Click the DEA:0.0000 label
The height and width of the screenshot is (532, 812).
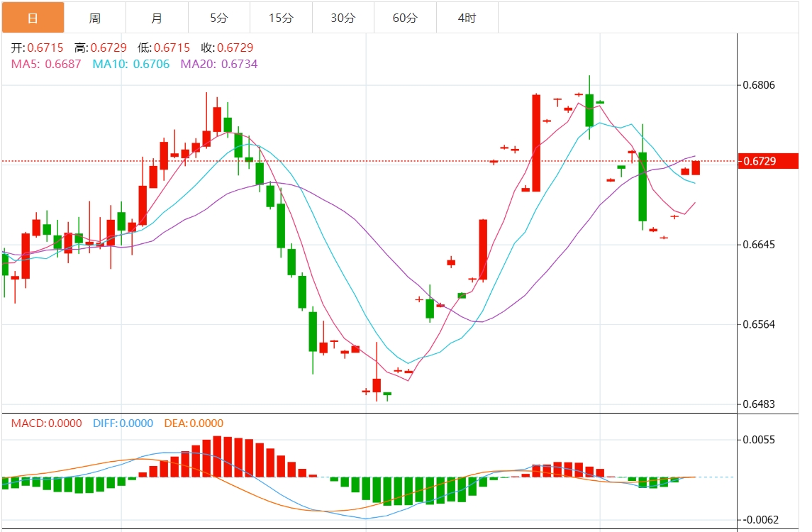(194, 423)
